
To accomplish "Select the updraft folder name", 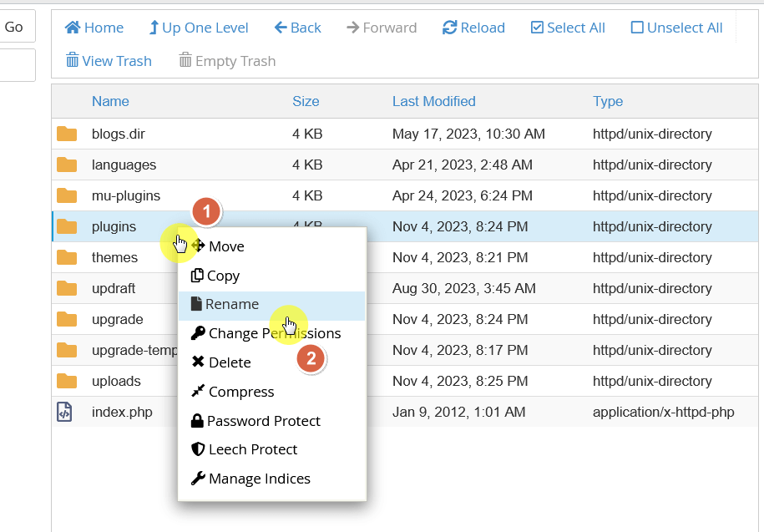I will tap(114, 289).
